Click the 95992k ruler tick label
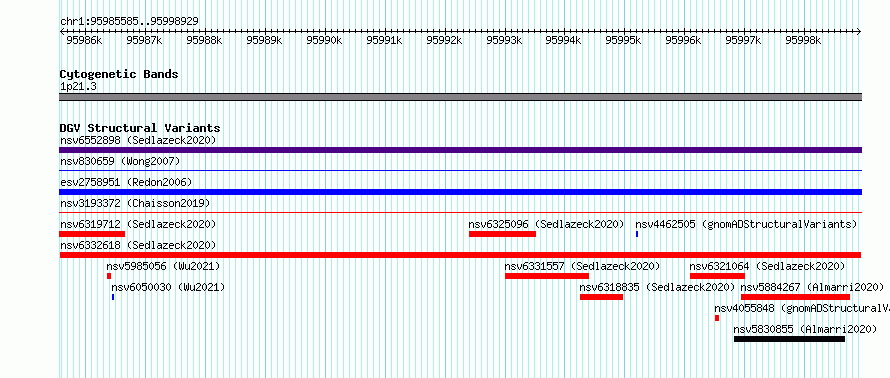The height and width of the screenshot is (378, 890). pos(444,40)
